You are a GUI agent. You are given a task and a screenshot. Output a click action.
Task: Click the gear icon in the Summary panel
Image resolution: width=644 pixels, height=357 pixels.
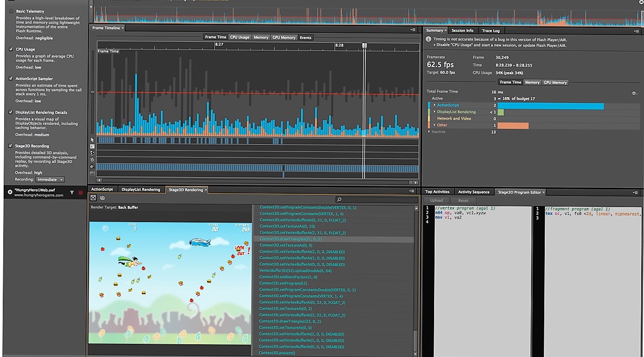pyautogui.click(x=634, y=93)
